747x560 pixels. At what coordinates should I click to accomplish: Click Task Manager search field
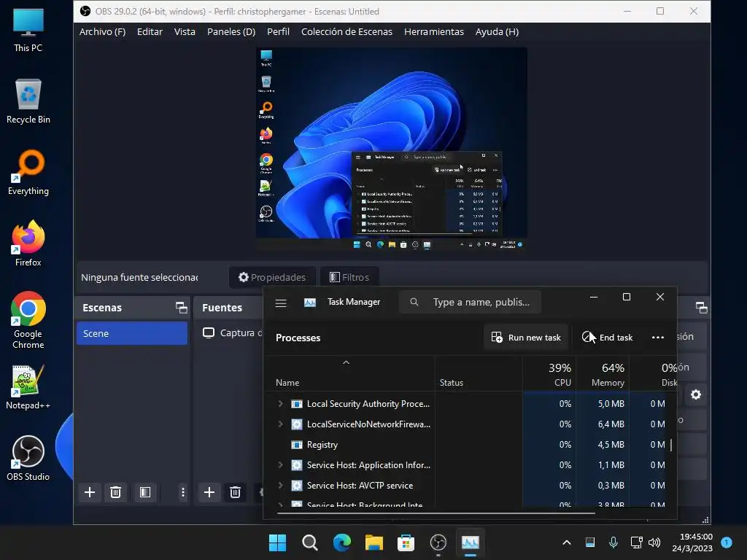pos(471,302)
